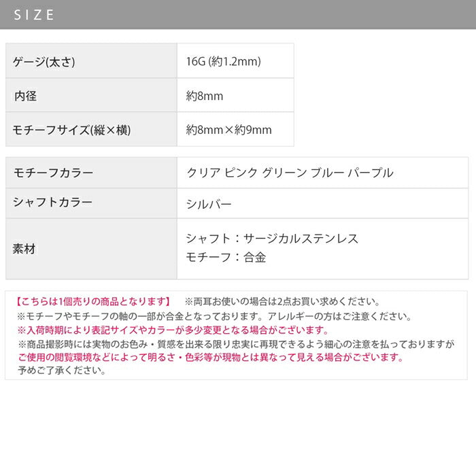Click the ゲージ(太さ) label cell
The image size is (476, 476).
point(44,62)
